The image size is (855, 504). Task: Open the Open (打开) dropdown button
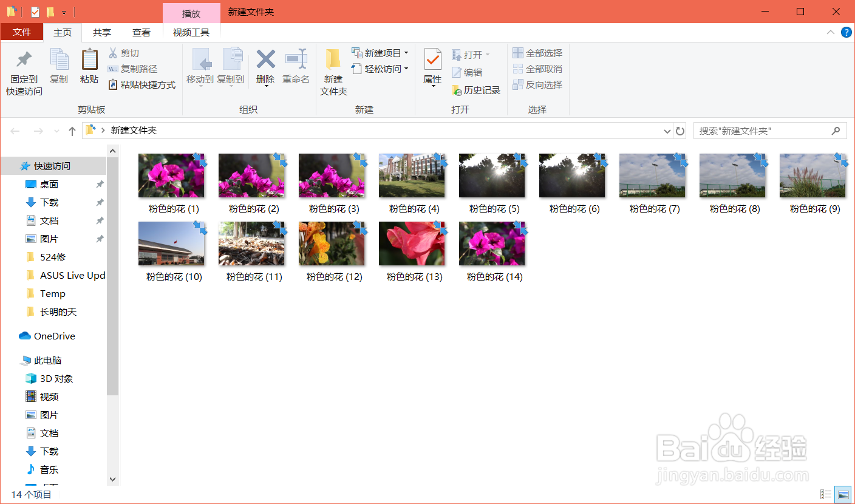coord(487,55)
